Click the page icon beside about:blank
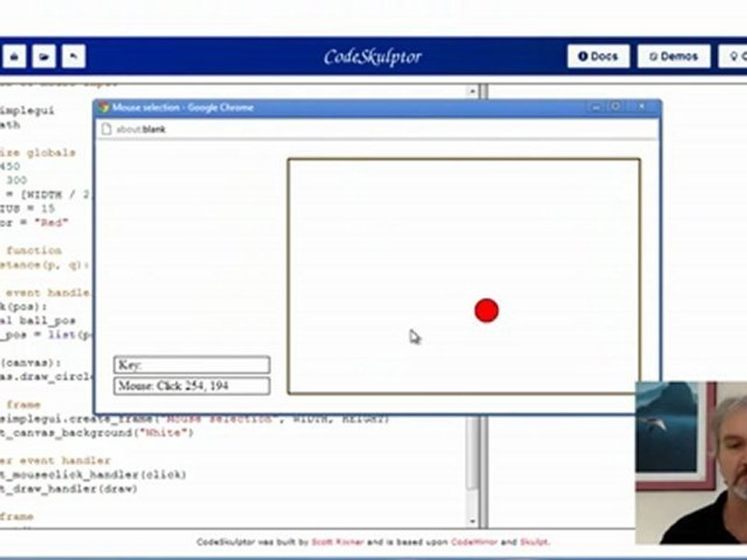 coord(107,129)
